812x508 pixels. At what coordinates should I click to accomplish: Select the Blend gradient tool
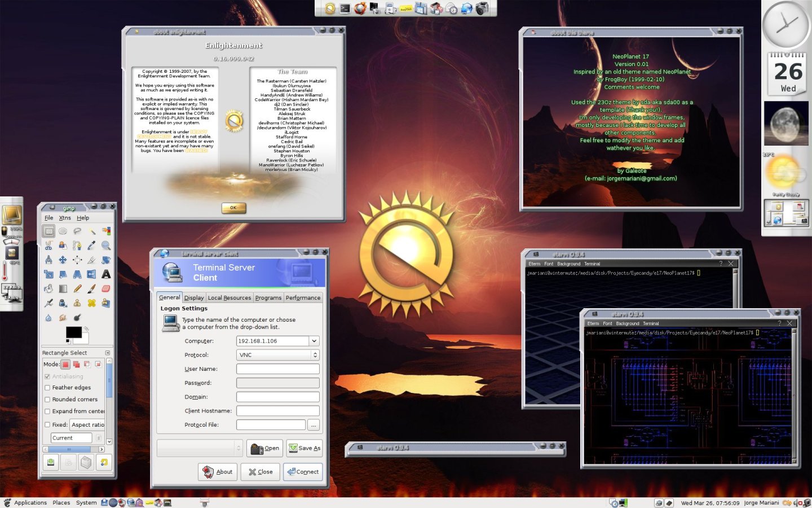pyautogui.click(x=63, y=288)
